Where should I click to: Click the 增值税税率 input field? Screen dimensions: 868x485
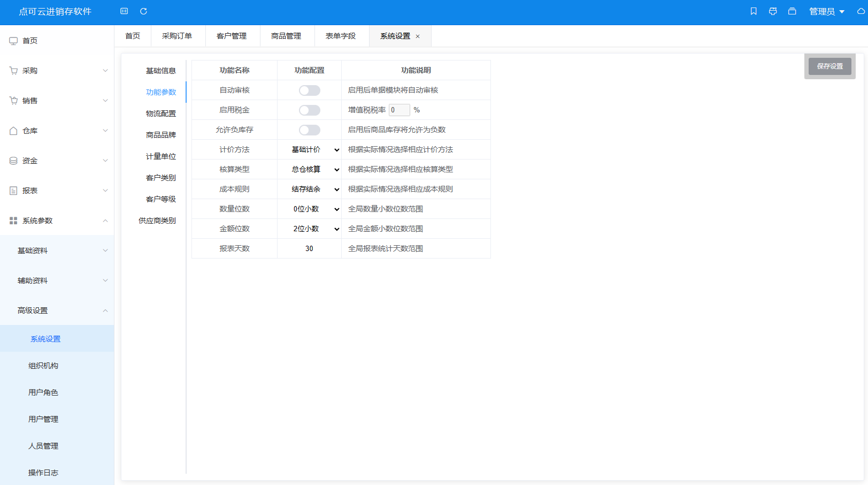pos(399,109)
